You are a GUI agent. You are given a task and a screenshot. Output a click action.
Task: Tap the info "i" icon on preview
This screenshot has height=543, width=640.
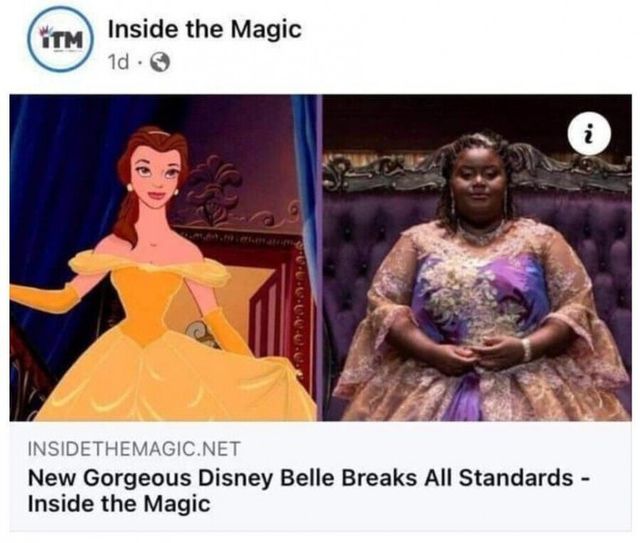pos(589,134)
